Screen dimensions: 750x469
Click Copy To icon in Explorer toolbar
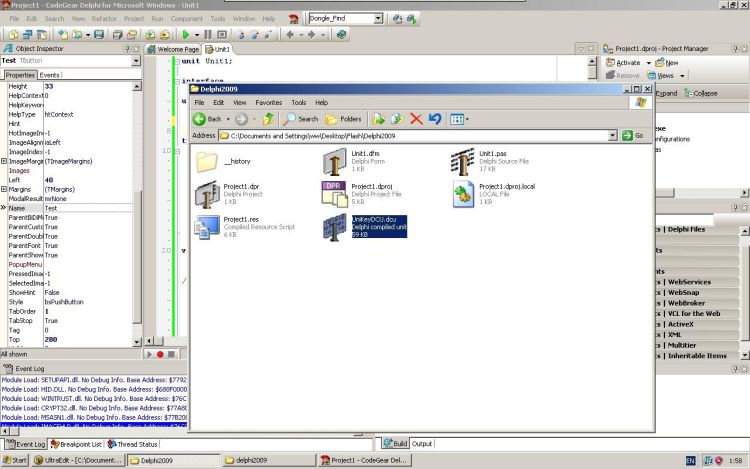(397, 119)
